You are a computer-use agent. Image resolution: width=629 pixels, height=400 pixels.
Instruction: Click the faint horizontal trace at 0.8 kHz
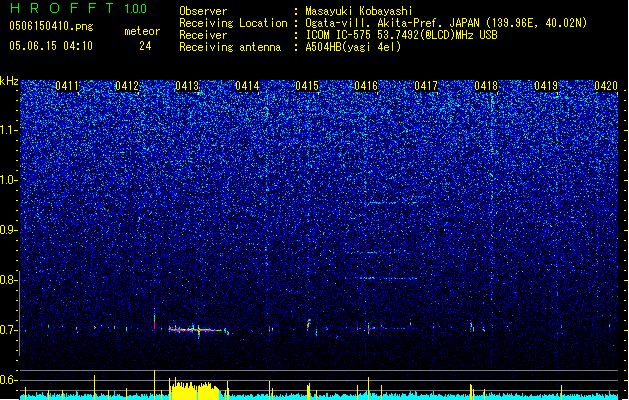381,278
